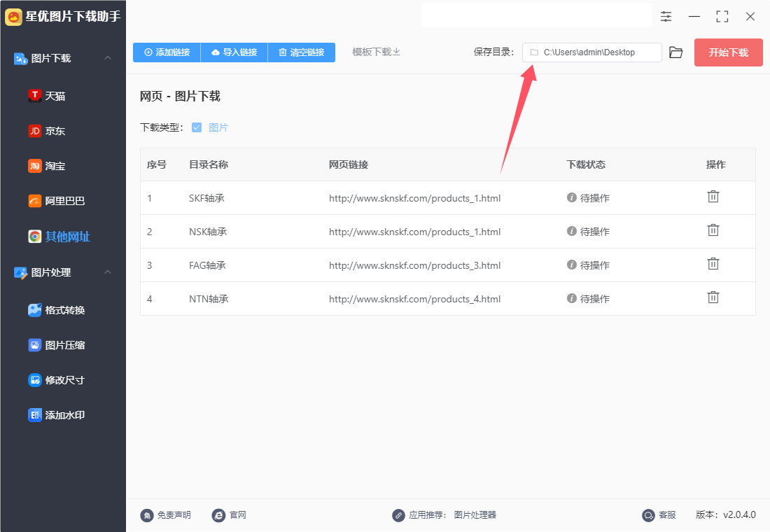Open the 天猫 image downloader
Screen dimensions: 770x532
47,96
